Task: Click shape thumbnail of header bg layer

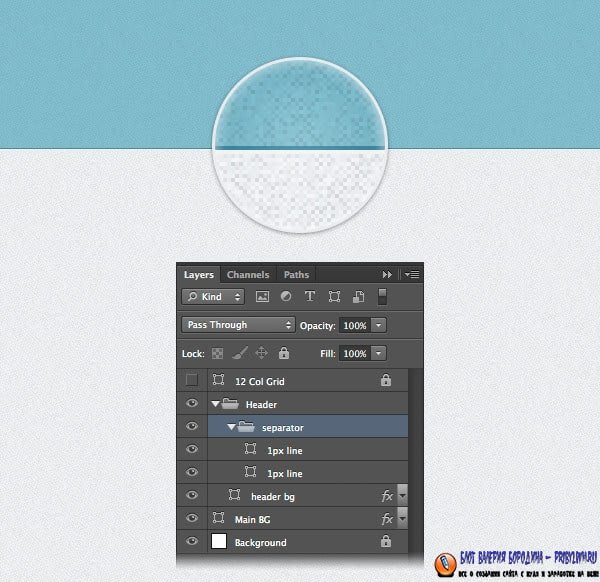Action: point(234,495)
